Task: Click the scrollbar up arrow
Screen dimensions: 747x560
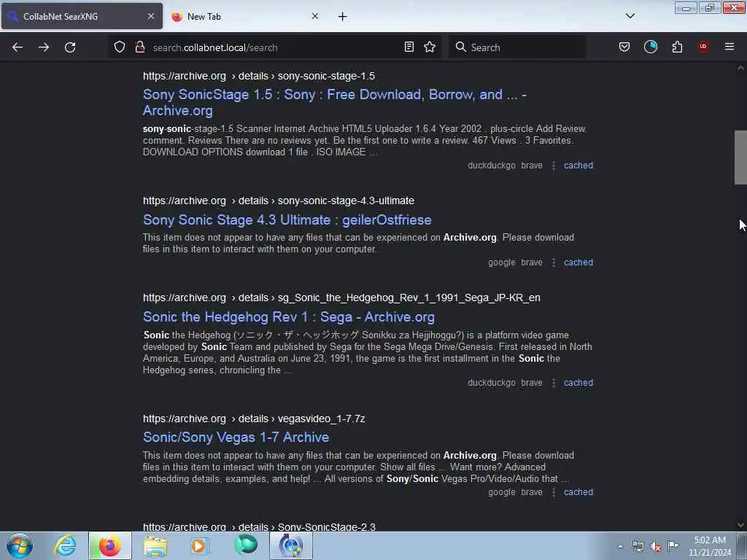Action: [x=740, y=68]
